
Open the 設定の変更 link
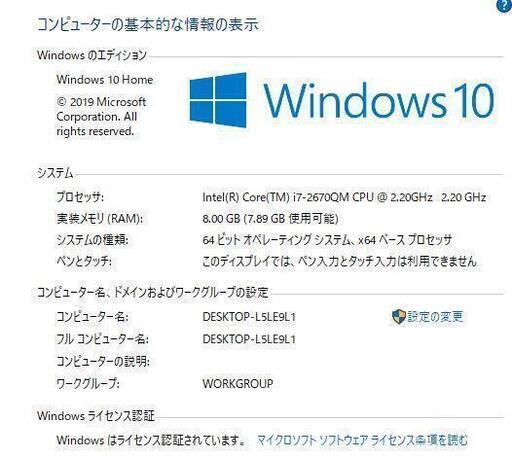pos(435,317)
